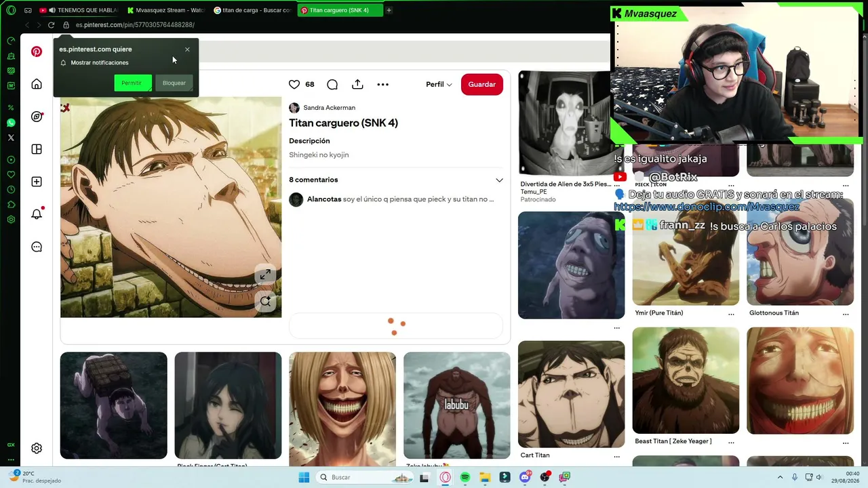Open the Perfil board dropdown

coord(439,84)
